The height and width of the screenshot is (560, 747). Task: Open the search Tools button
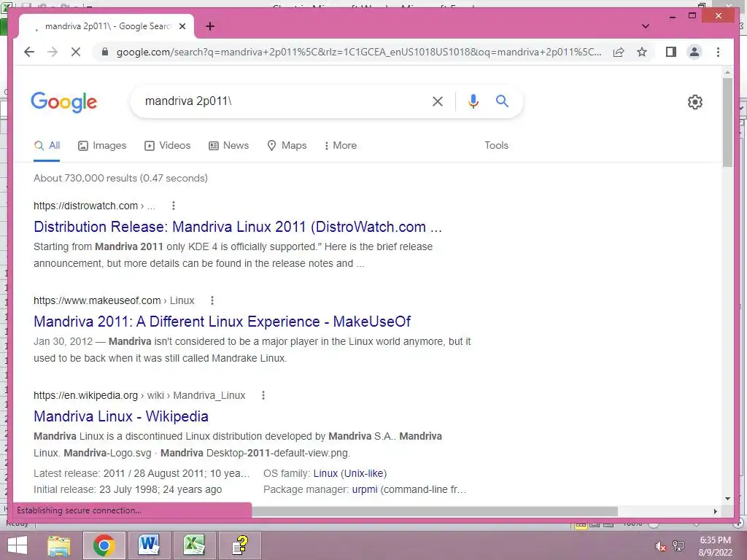click(496, 146)
